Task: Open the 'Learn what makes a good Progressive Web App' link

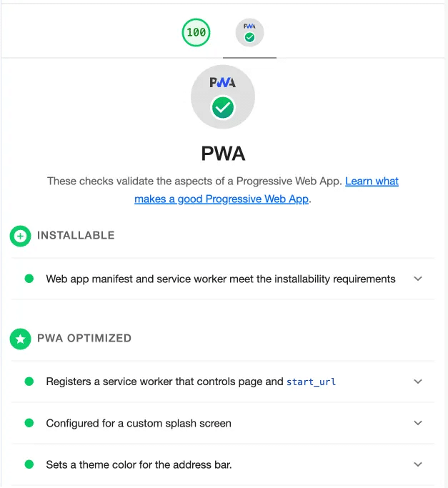Action: coord(372,181)
